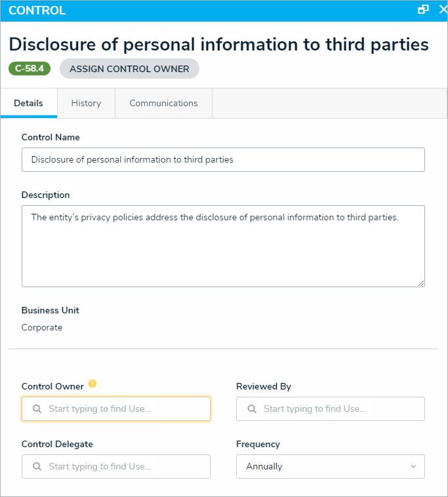Click the pop-out window icon in header
The height and width of the screenshot is (497, 448).
(423, 10)
